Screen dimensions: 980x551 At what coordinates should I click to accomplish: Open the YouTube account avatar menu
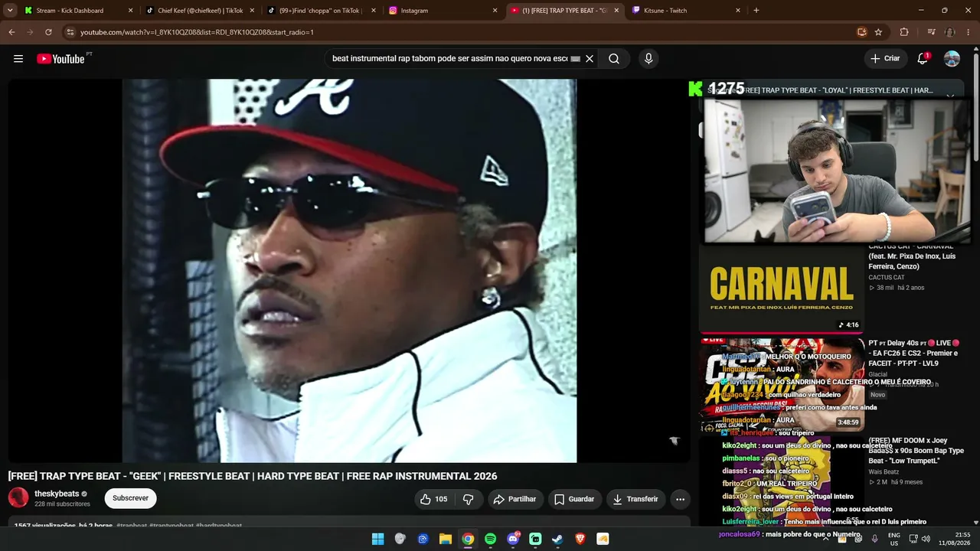pyautogui.click(x=952, y=59)
